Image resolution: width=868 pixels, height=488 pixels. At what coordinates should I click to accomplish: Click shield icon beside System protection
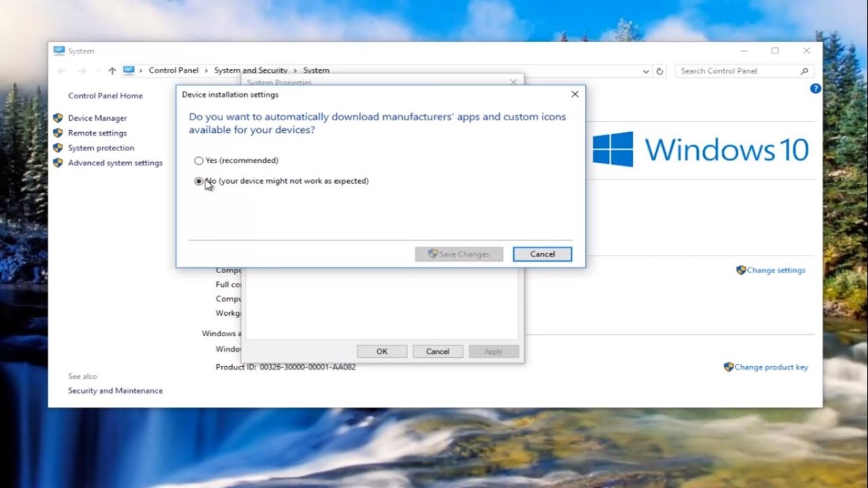58,148
